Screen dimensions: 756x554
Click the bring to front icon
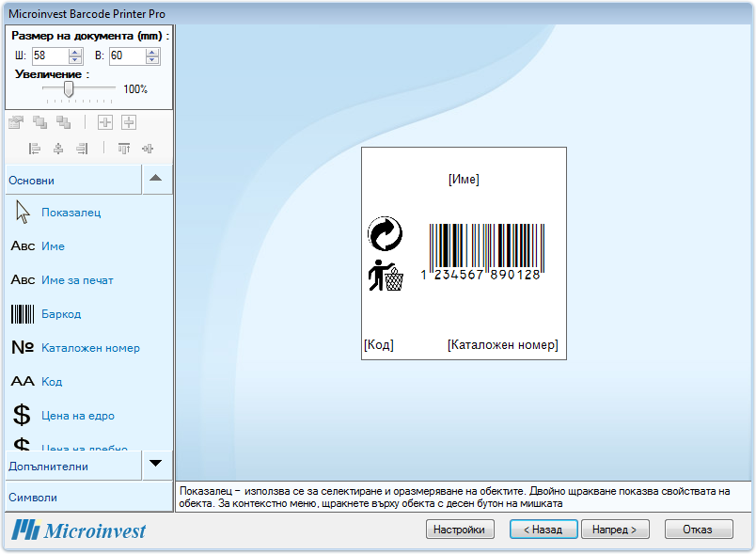[40, 122]
